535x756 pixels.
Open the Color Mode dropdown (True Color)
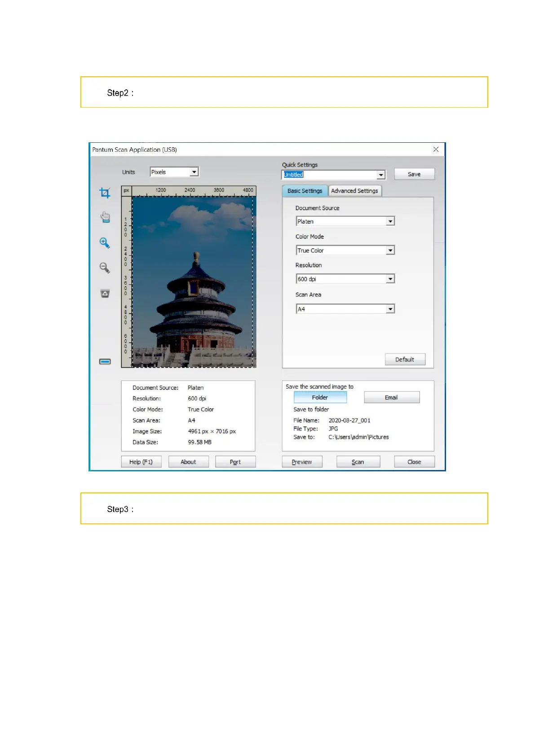tap(345, 251)
